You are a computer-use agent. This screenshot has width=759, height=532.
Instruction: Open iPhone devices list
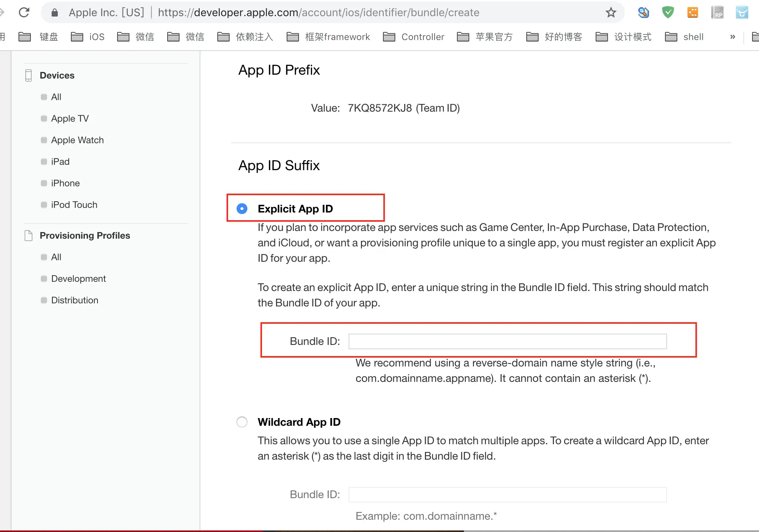click(65, 183)
